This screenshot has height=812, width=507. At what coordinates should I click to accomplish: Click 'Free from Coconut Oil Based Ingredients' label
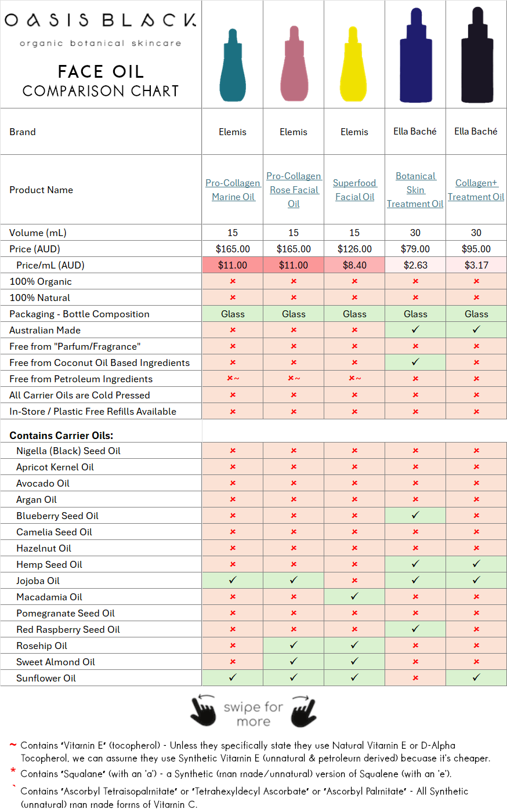coord(100,362)
